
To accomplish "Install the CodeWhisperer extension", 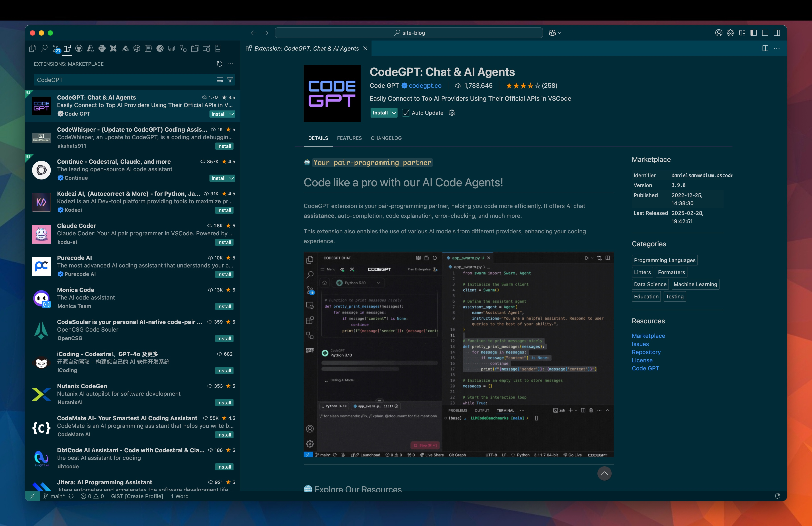I will click(x=224, y=146).
